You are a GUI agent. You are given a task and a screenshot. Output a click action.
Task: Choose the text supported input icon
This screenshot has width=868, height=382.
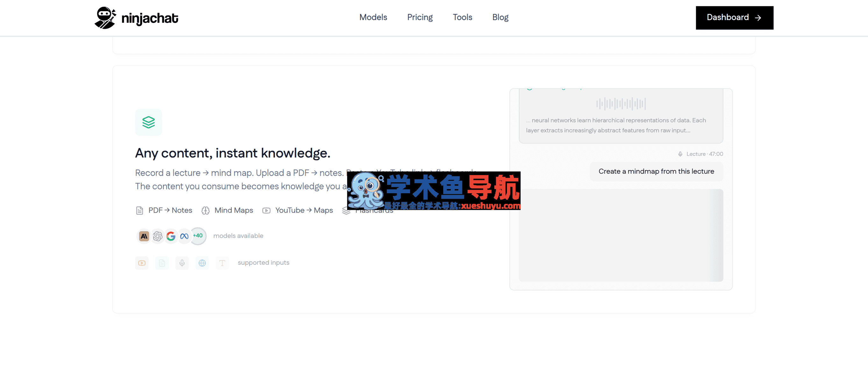222,263
